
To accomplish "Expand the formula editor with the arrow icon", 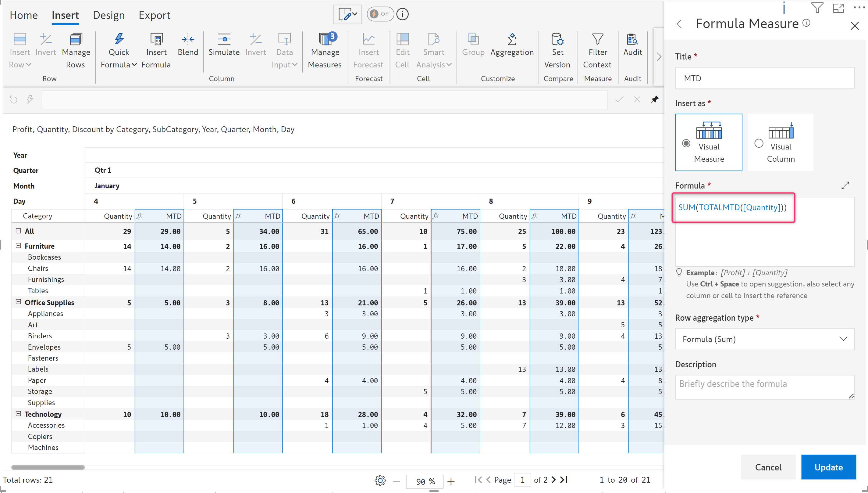I will click(845, 185).
